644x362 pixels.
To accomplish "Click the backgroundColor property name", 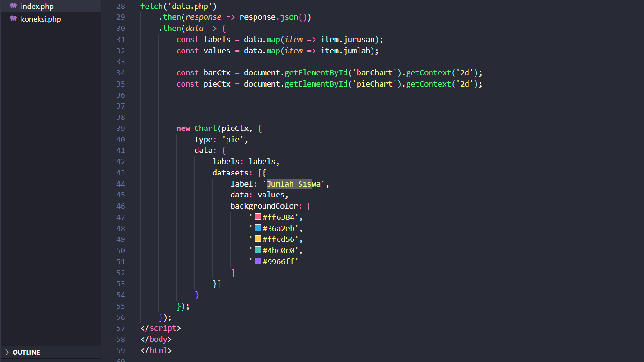I will (264, 206).
